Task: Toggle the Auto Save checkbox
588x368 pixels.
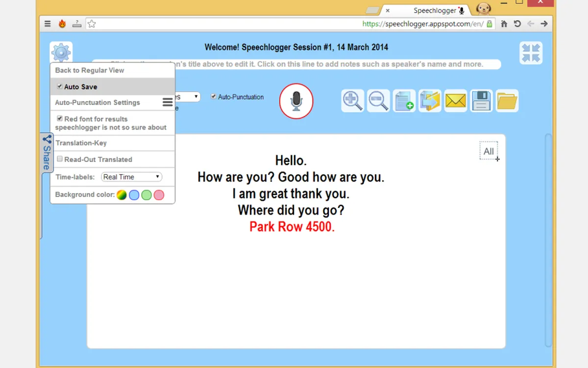Action: pyautogui.click(x=60, y=86)
